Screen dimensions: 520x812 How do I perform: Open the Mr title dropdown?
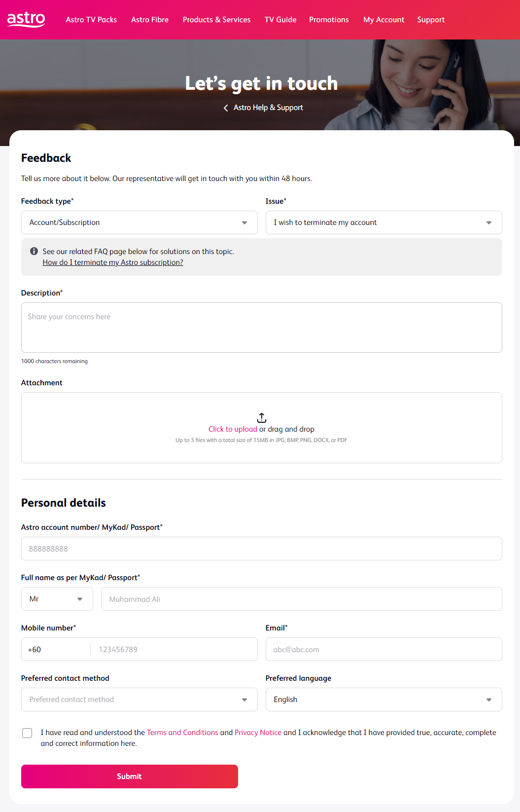point(57,599)
